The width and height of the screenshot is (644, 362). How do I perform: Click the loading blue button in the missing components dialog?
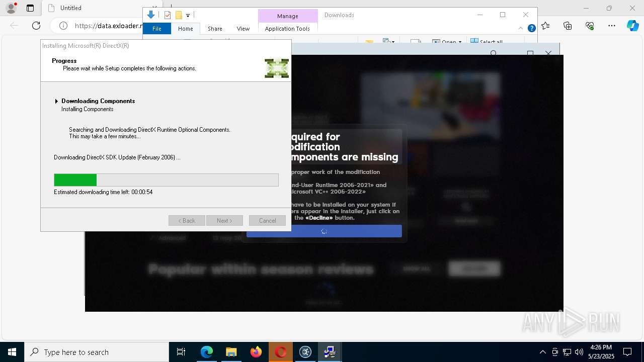324,231
